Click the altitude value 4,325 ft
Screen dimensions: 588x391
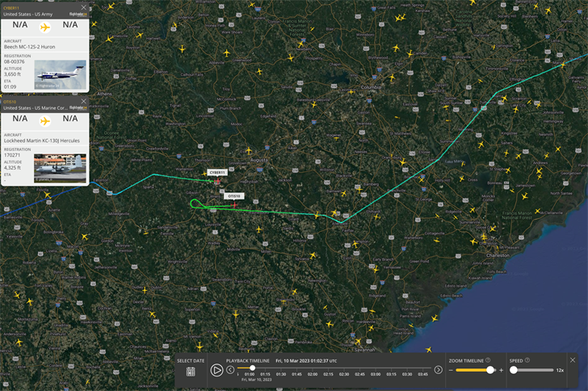(12, 168)
